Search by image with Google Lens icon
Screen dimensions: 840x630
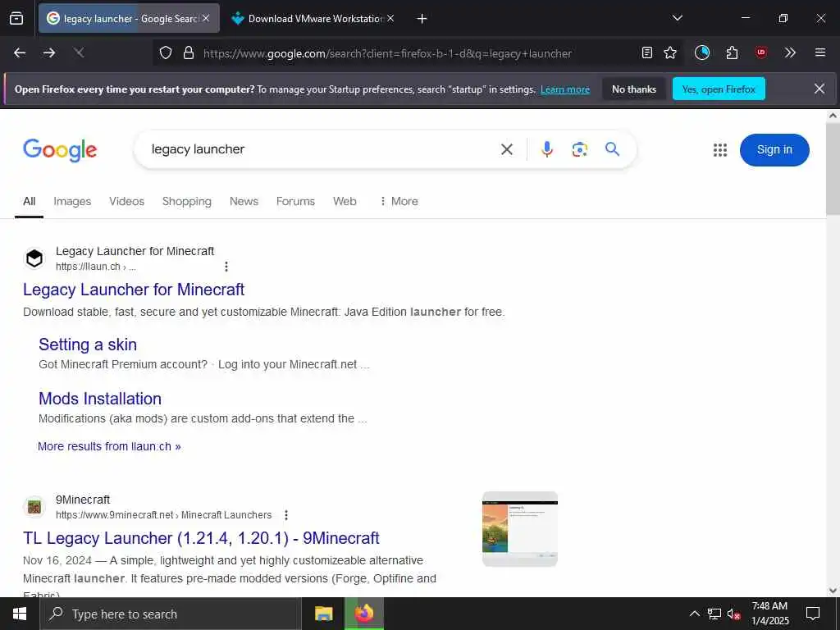580,149
